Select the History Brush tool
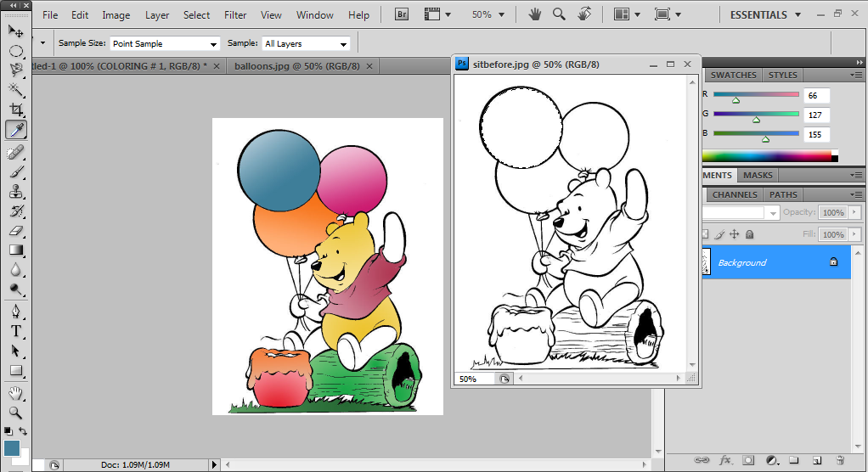868x472 pixels. 15,211
